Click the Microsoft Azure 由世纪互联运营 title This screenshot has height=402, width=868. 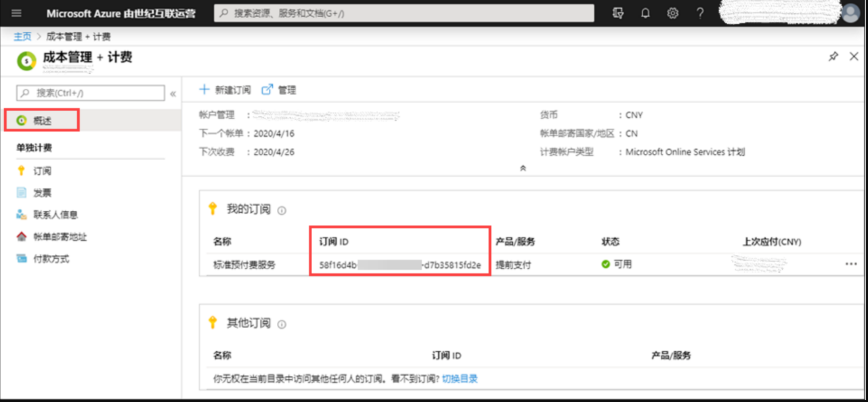pyautogui.click(x=121, y=13)
